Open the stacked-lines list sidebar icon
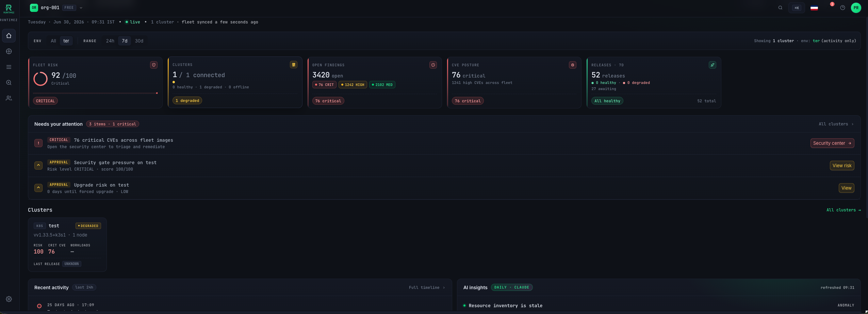This screenshot has height=314, width=868. pos(9,67)
